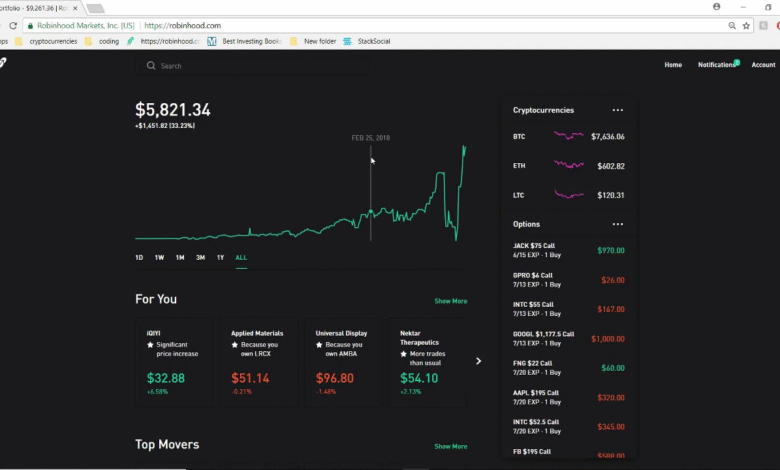Click in the Search input field

(x=253, y=66)
